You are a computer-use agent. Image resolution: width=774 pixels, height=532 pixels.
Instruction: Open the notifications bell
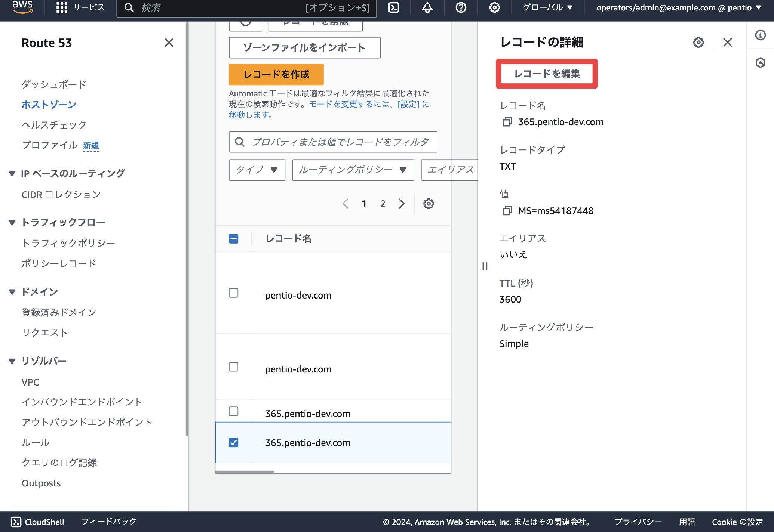click(427, 7)
